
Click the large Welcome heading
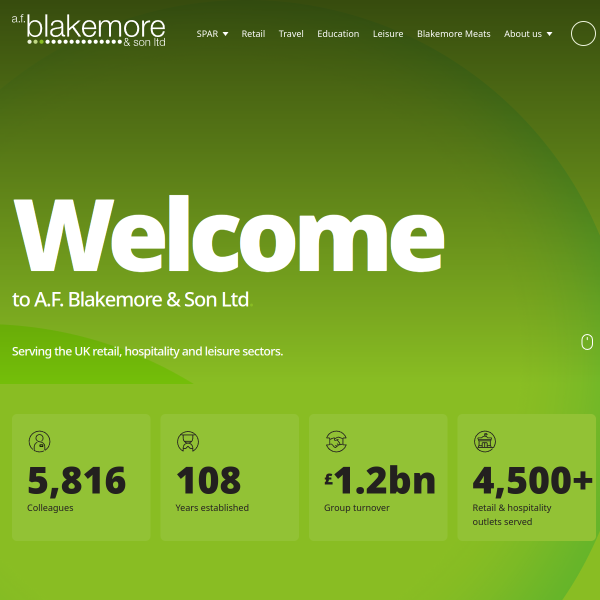[x=229, y=234]
